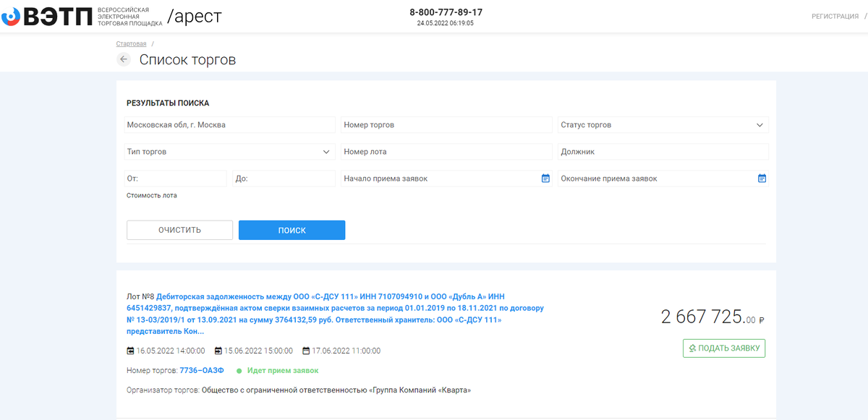Focus the Московская обл, г. Москва field
Screen dimensions: 868x420
(x=229, y=125)
